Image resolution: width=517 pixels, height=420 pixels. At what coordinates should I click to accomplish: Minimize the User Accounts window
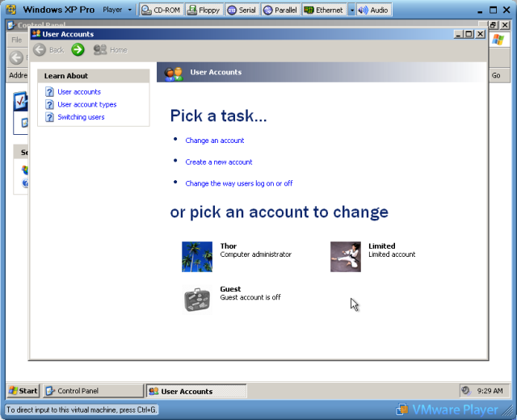pyautogui.click(x=458, y=34)
